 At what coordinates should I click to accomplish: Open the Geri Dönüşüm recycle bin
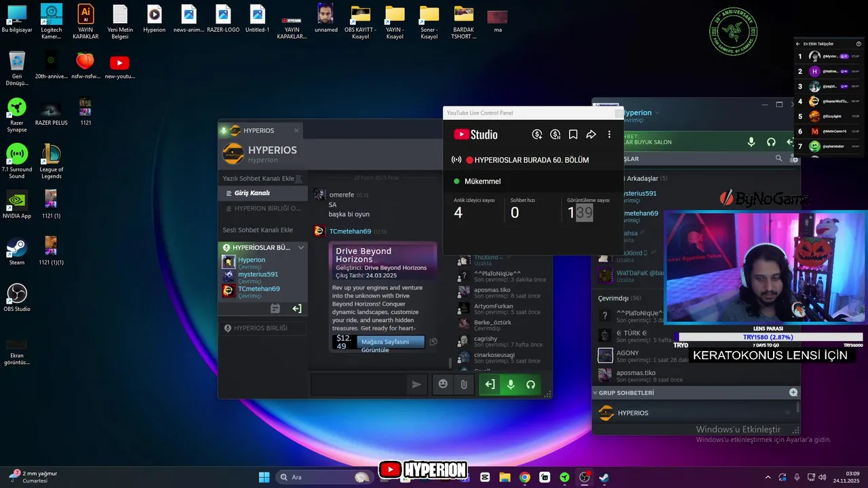coord(17,69)
